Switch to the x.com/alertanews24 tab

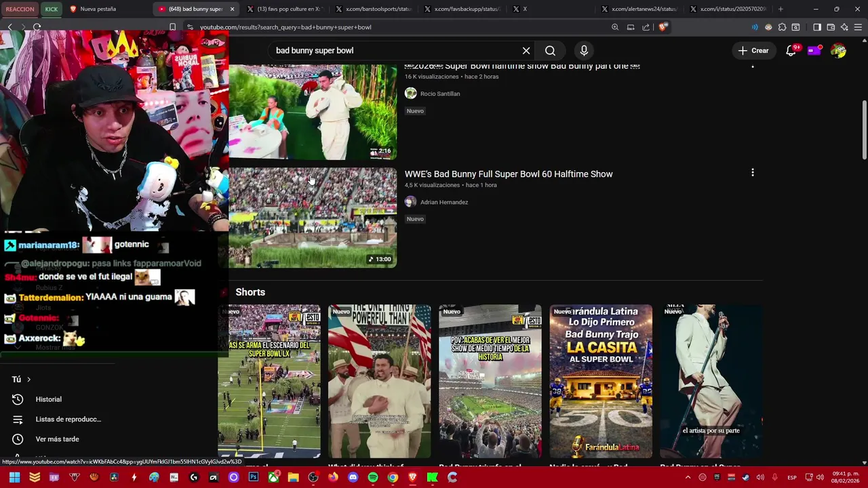639,9
